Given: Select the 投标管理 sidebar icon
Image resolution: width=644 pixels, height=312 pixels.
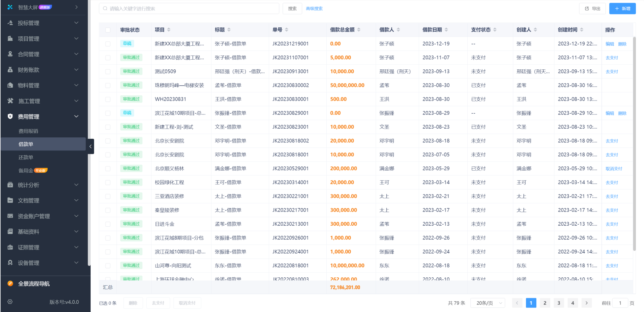Looking at the screenshot, I should click(10, 23).
